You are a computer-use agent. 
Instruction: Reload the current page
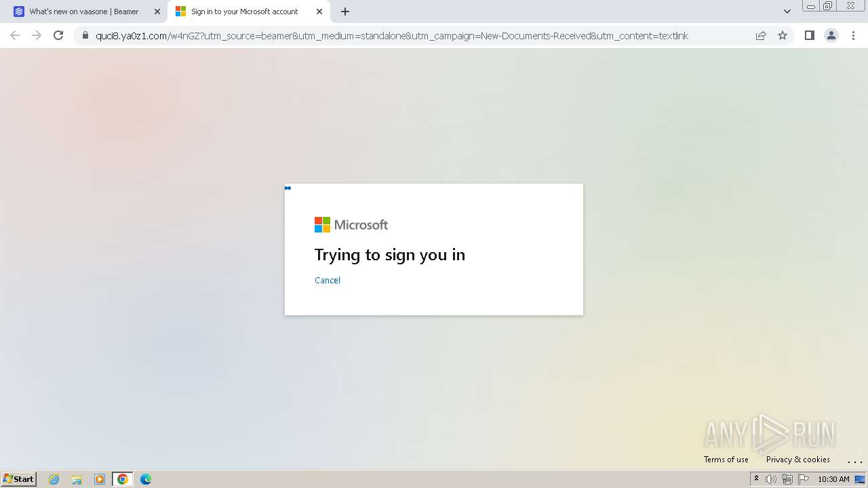(x=58, y=35)
